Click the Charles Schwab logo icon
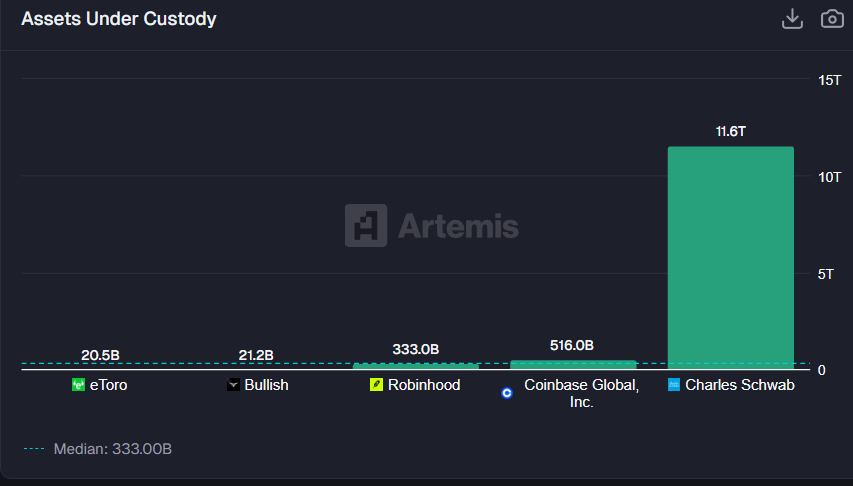Screen dimensions: 853x486 click(673, 385)
